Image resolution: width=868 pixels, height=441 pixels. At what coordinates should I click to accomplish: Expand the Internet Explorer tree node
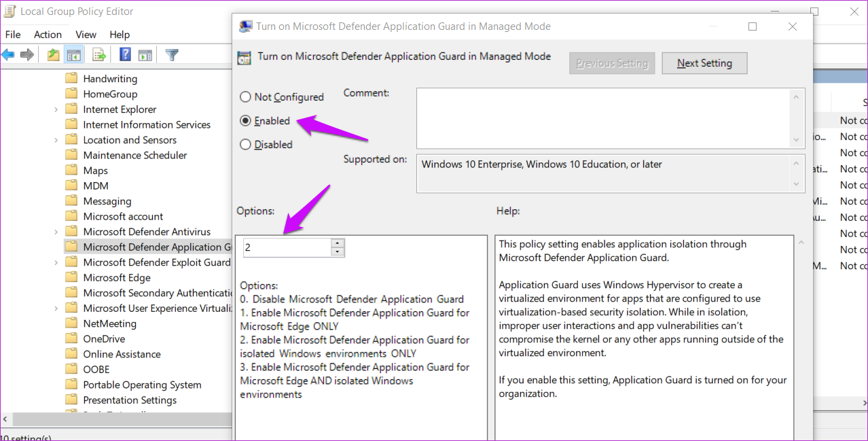tap(56, 109)
